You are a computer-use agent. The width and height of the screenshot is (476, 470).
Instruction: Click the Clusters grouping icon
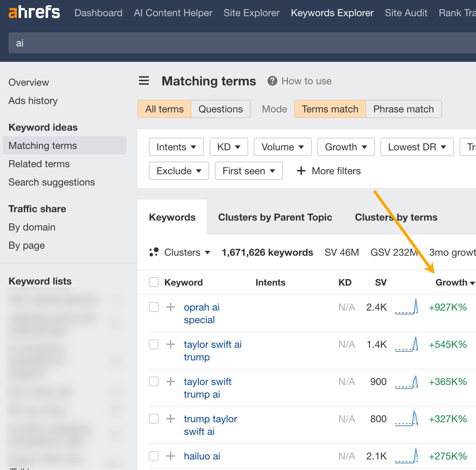pos(154,252)
